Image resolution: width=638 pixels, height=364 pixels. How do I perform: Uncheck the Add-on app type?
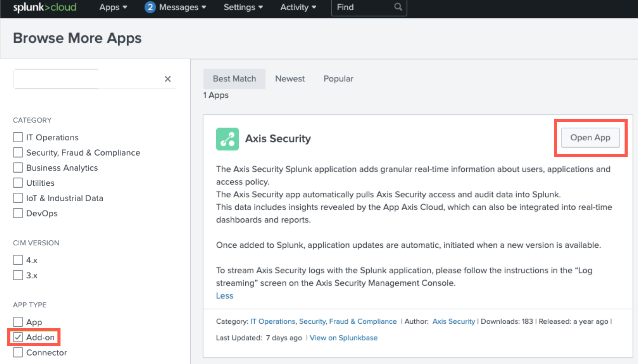pos(18,337)
